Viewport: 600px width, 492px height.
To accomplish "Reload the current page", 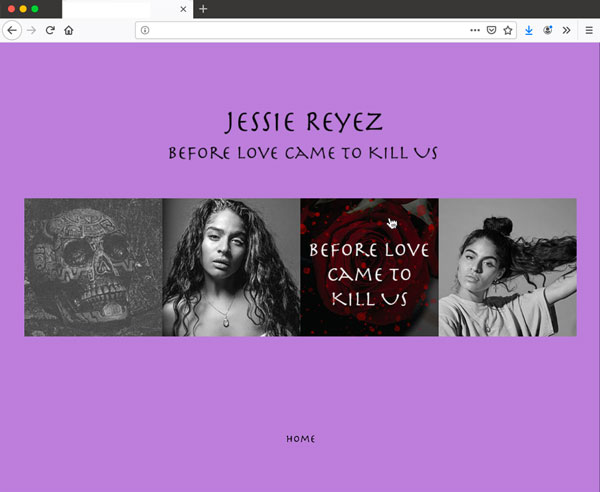I will pos(50,30).
